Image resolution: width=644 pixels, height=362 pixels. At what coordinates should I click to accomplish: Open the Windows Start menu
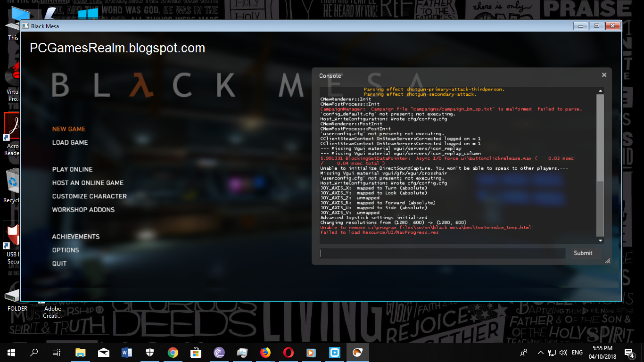coord(11,352)
